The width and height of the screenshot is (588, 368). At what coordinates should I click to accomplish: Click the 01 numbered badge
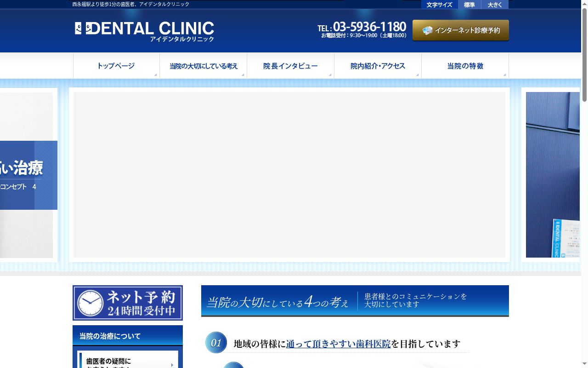click(x=216, y=343)
